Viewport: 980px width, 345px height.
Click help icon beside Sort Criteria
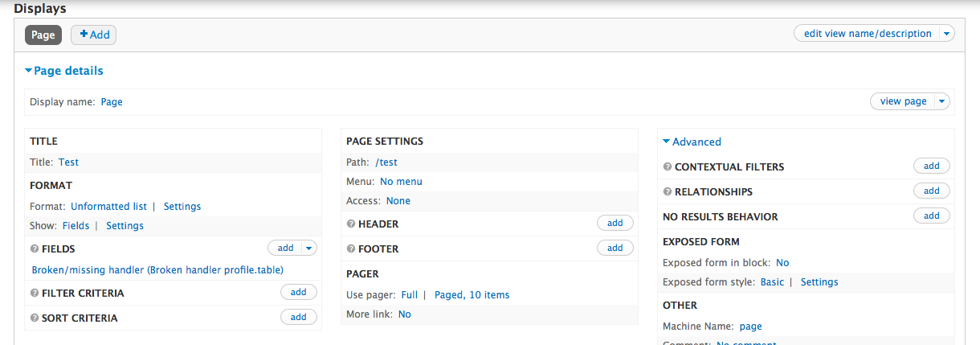35,318
